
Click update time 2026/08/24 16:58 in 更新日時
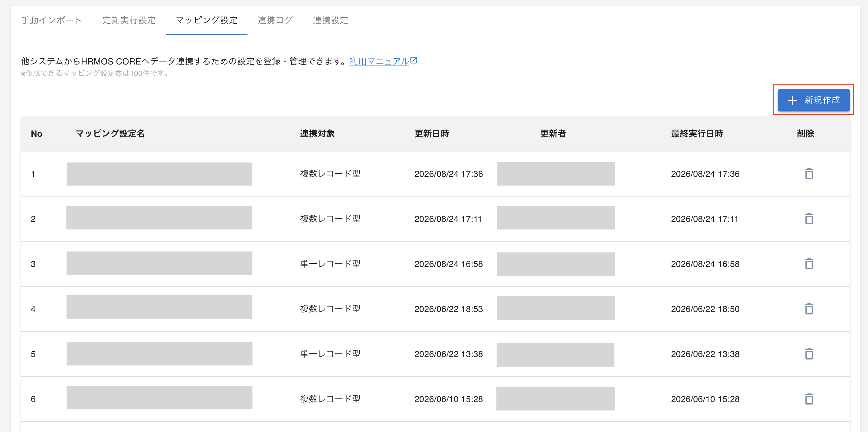(448, 264)
